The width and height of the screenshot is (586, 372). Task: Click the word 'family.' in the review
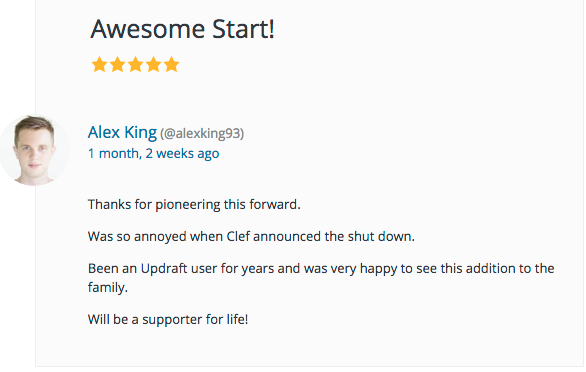point(108,288)
